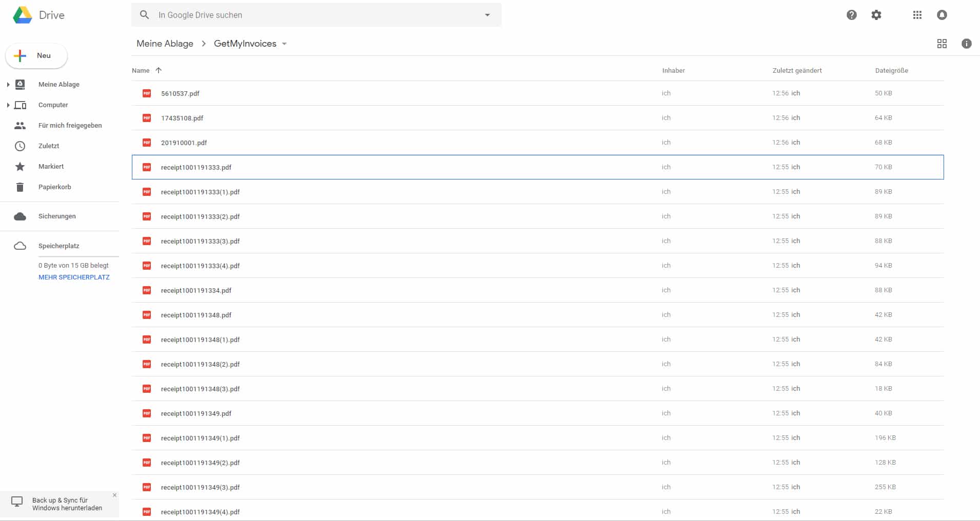This screenshot has height=521, width=980.
Task: Select file receipt1001191333(2).pdf
Action: pyautogui.click(x=538, y=216)
